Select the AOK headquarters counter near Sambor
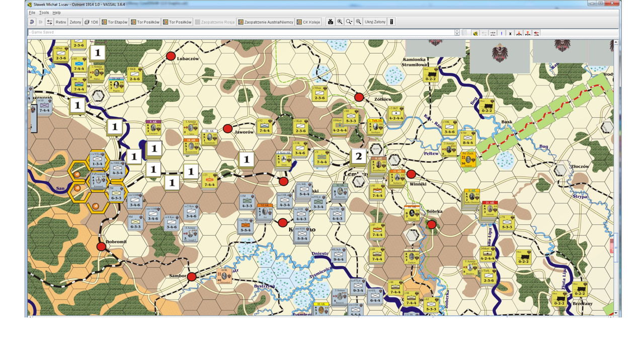The image size is (644, 357). pos(225,276)
